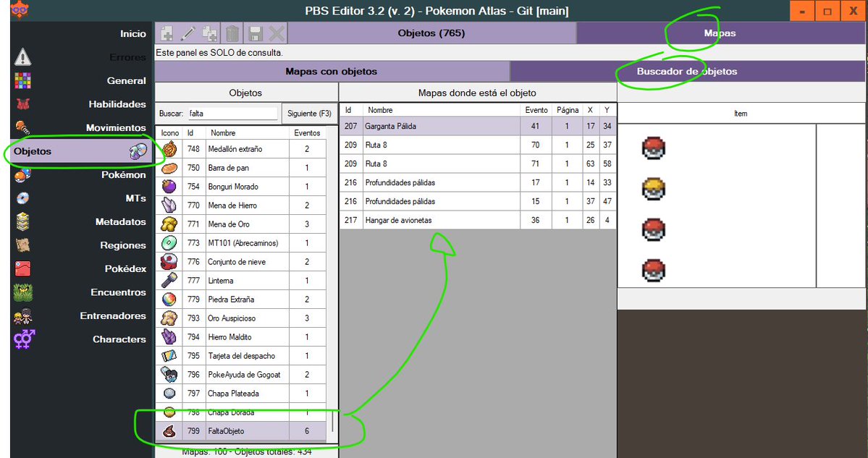Click the Habilidades sidebar icon
Image resolution: width=868 pixels, height=458 pixels.
(x=22, y=104)
